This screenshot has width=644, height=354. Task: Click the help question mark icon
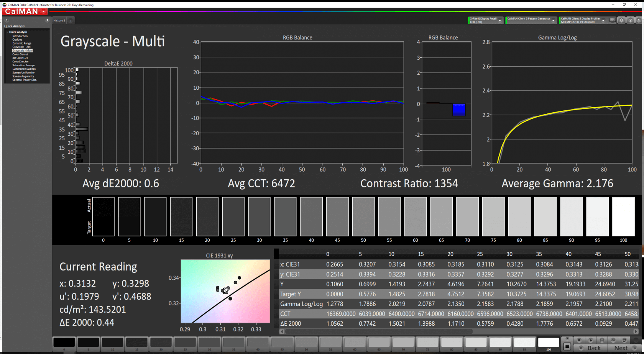630,20
